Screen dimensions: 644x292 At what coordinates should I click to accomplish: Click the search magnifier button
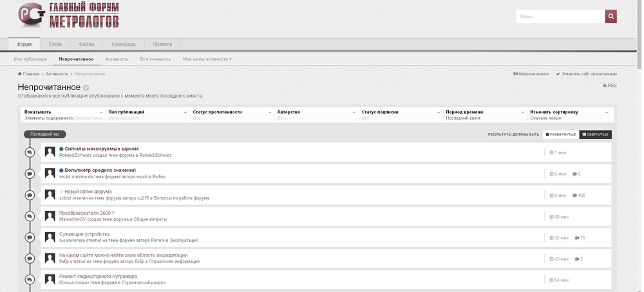tap(611, 17)
